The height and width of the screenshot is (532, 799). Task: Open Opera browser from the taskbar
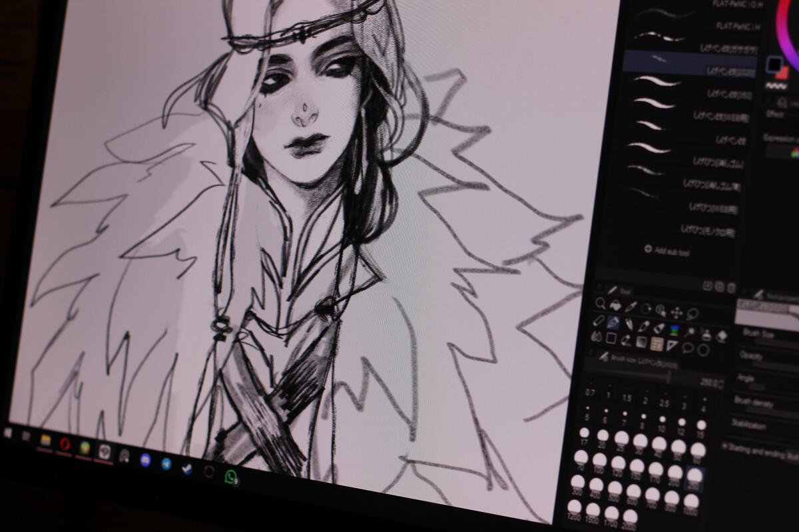point(65,443)
